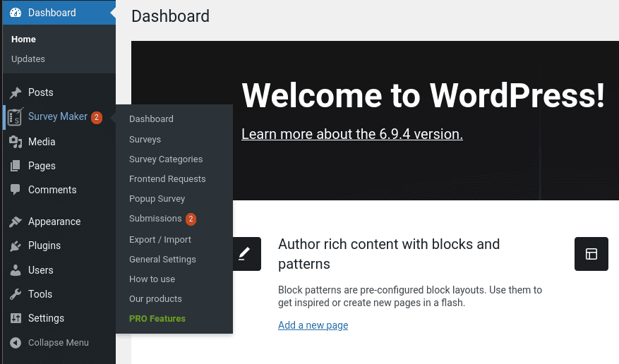Follow Learn more about the 6.9.4 version link
This screenshot has width=619, height=364.
(352, 134)
